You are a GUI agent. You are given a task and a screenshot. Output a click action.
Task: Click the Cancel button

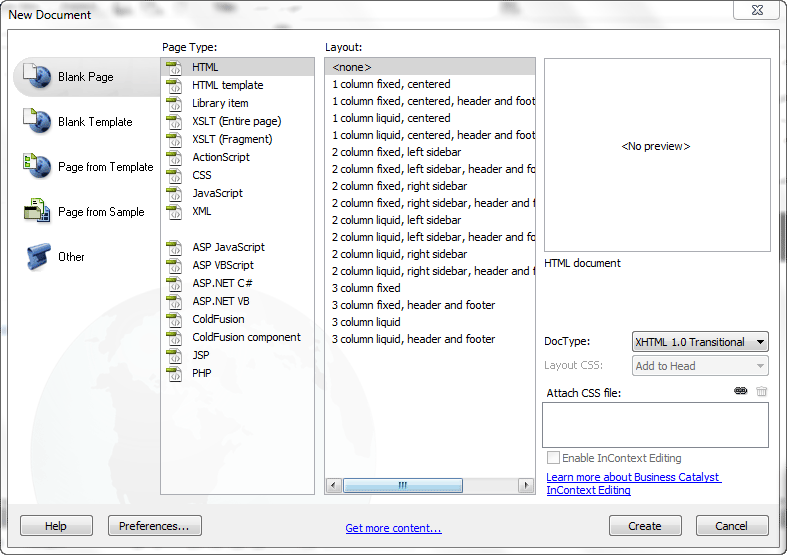coord(732,525)
